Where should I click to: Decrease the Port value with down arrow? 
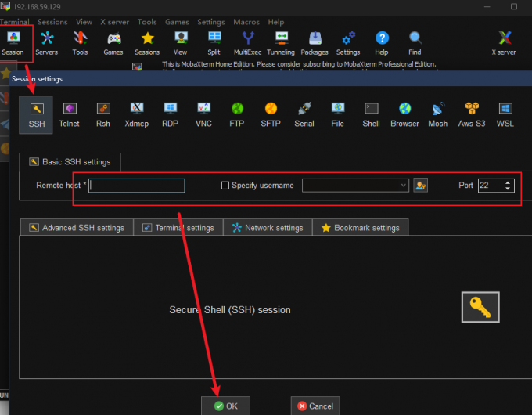(x=508, y=189)
